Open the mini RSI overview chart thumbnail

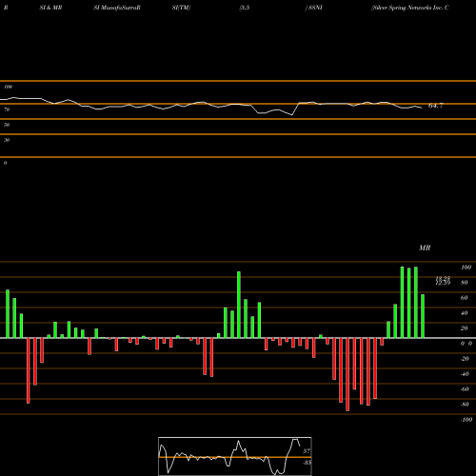pyautogui.click(x=235, y=456)
